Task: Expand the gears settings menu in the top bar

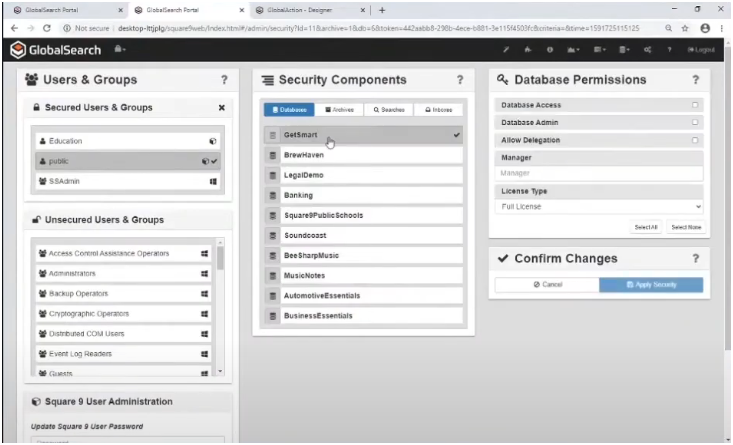Action: 649,49
